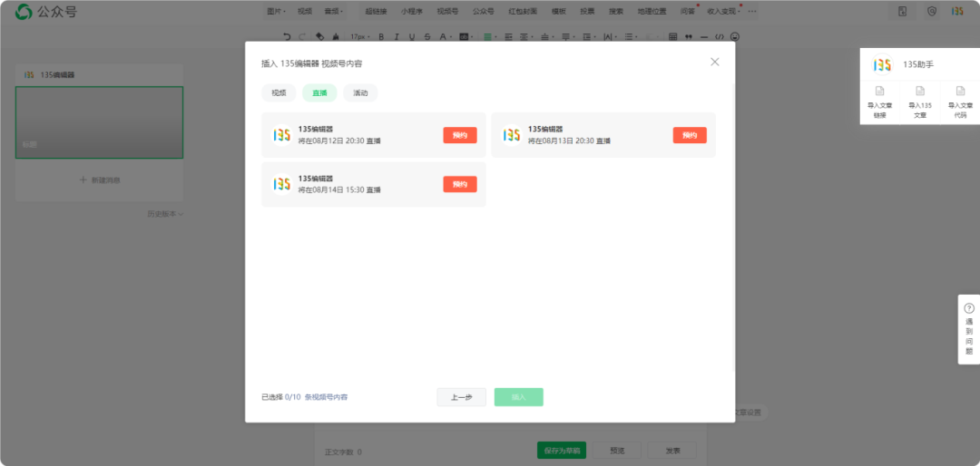Click the 发表 button

(672, 451)
